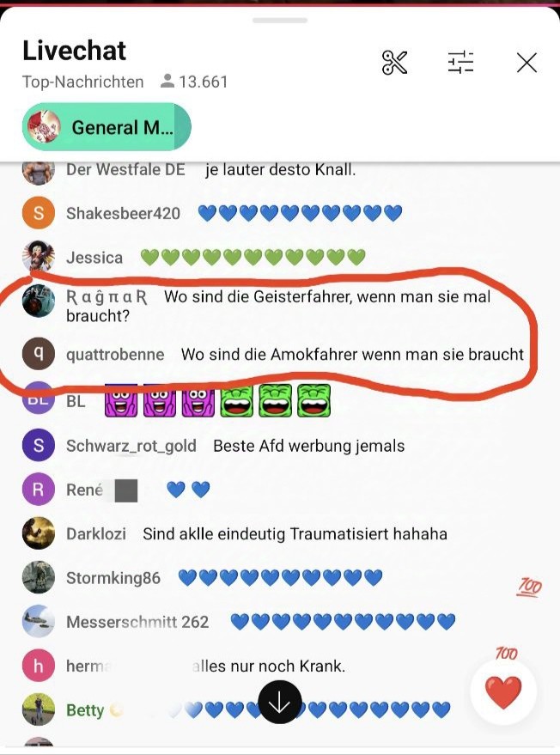
Task: Tap René's purple avatar icon
Action: tap(39, 490)
